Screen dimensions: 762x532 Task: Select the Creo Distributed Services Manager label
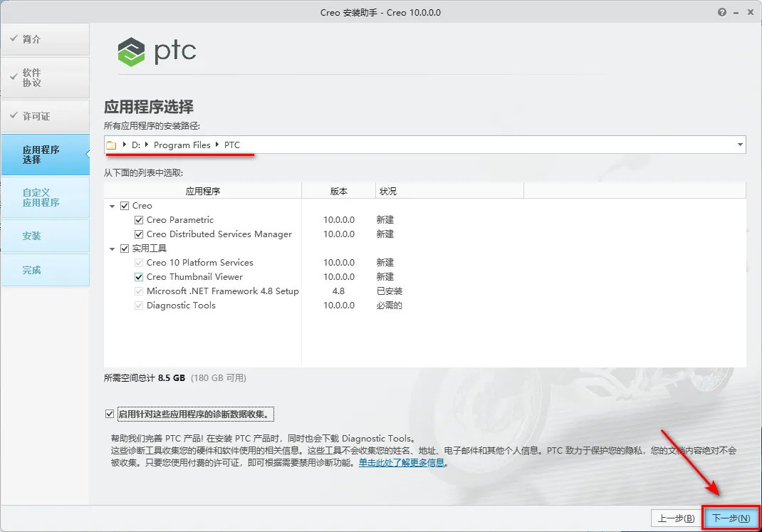point(219,234)
